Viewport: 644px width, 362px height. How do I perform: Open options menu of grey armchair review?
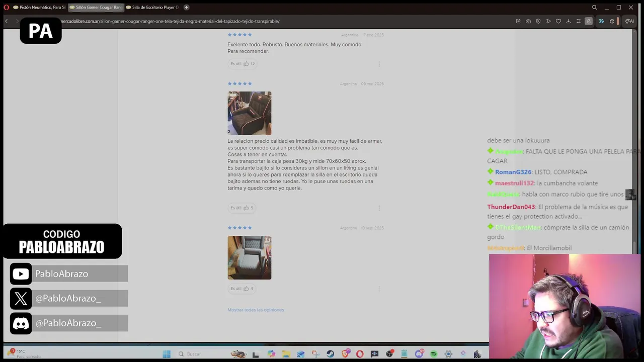(x=379, y=289)
